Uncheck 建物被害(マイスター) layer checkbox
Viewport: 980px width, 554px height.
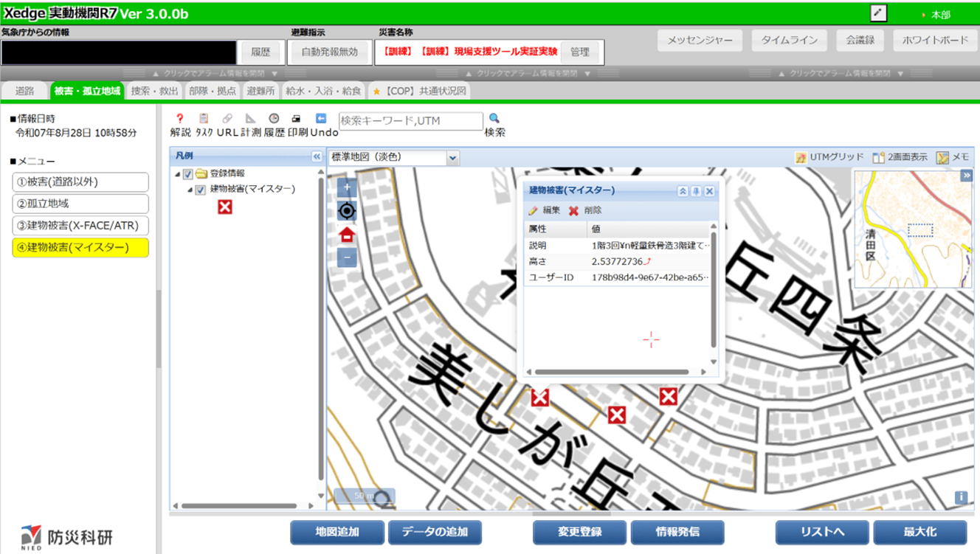[x=200, y=190]
